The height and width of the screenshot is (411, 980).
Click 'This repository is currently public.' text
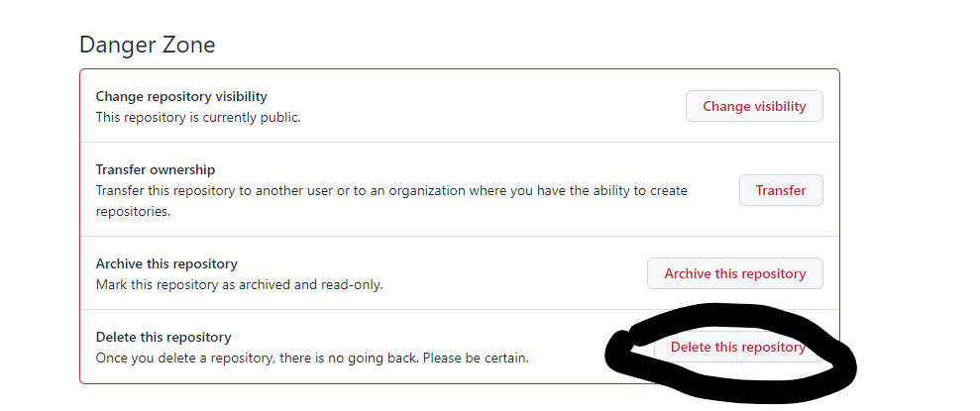click(197, 117)
